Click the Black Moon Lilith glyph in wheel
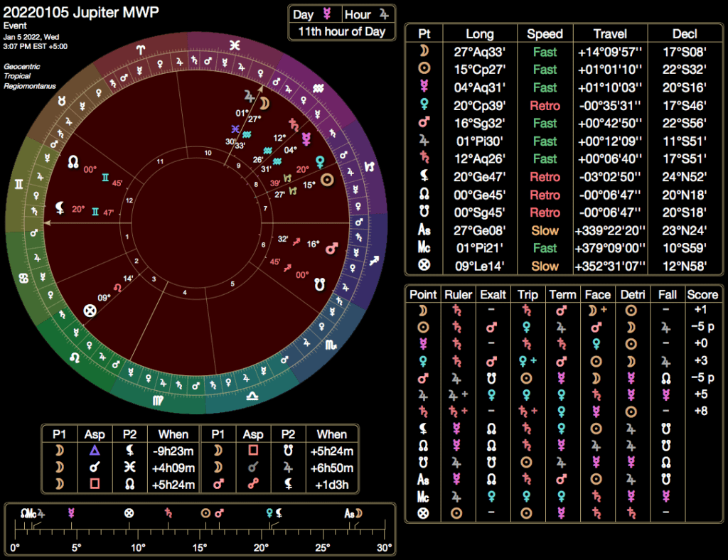728x560 pixels. coord(62,208)
